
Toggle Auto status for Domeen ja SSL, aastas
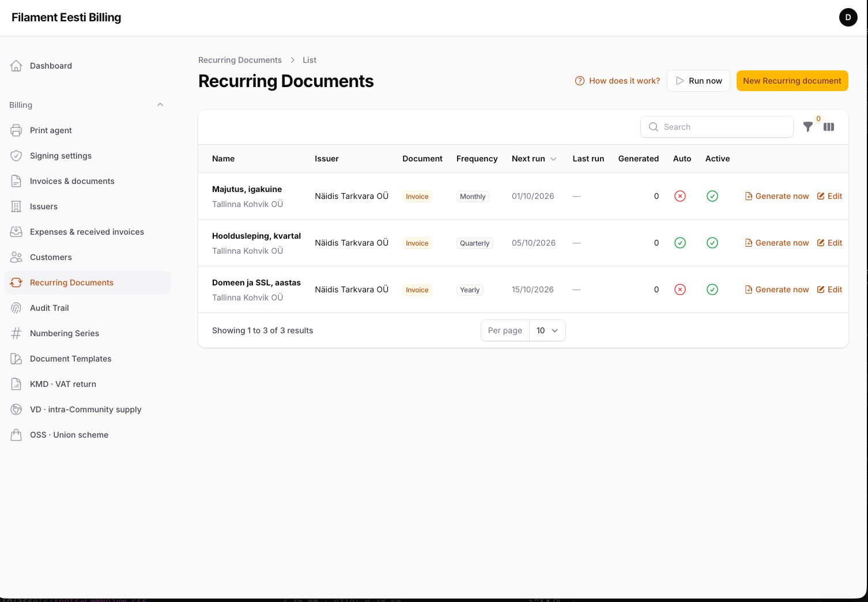[x=680, y=289]
